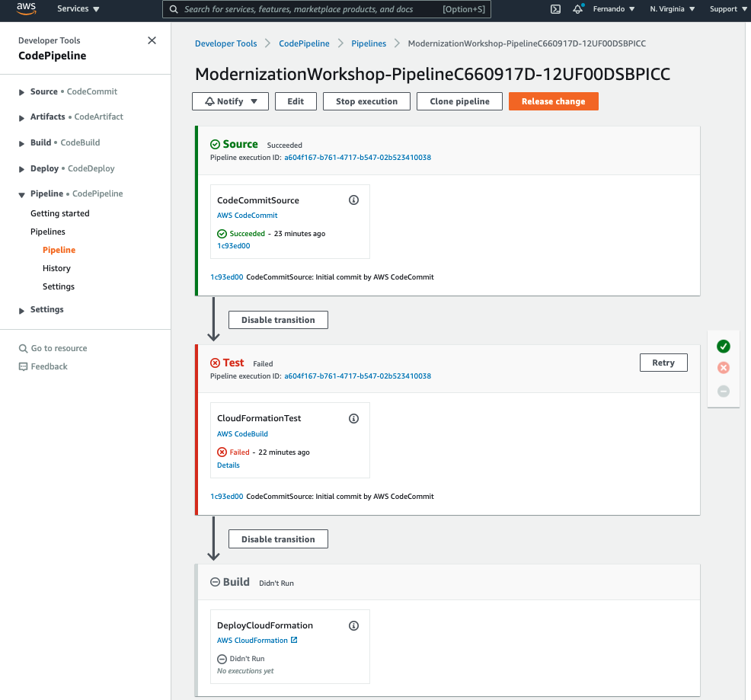Image resolution: width=751 pixels, height=700 pixels.
Task: Open the Fernando account menu
Action: coord(614,9)
